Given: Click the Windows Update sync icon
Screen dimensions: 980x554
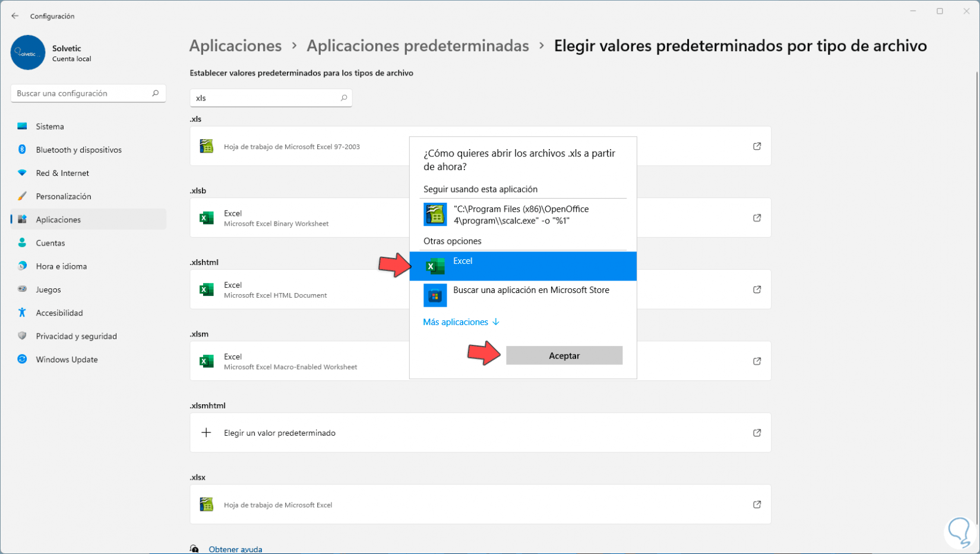Looking at the screenshot, I should coord(22,359).
